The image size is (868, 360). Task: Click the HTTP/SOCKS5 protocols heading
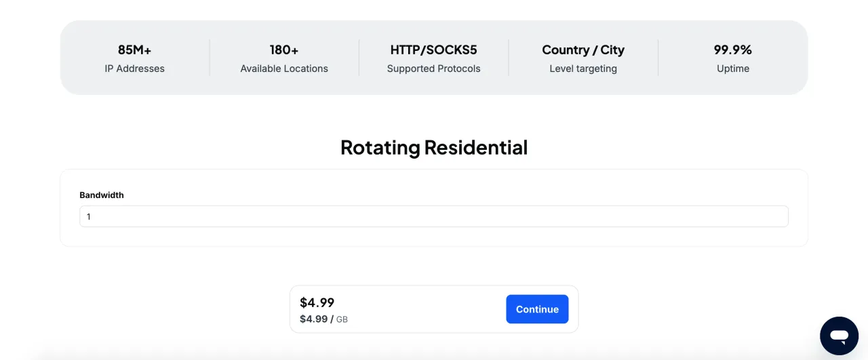point(433,49)
